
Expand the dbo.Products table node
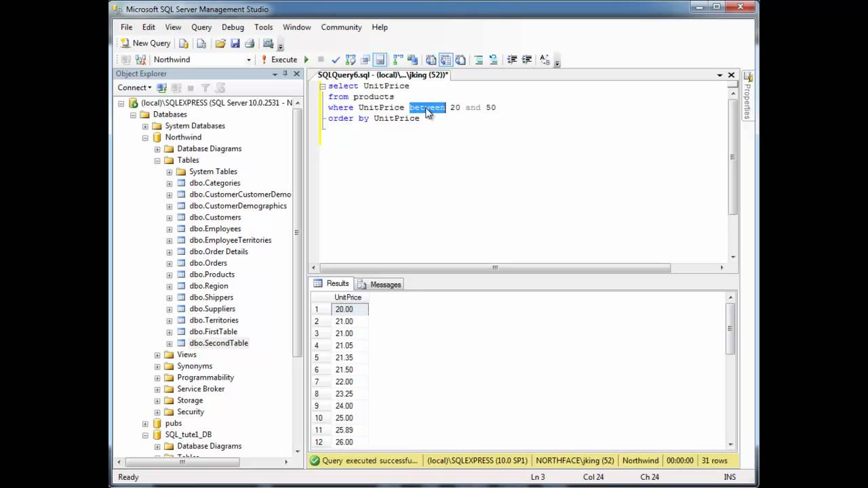pos(170,275)
